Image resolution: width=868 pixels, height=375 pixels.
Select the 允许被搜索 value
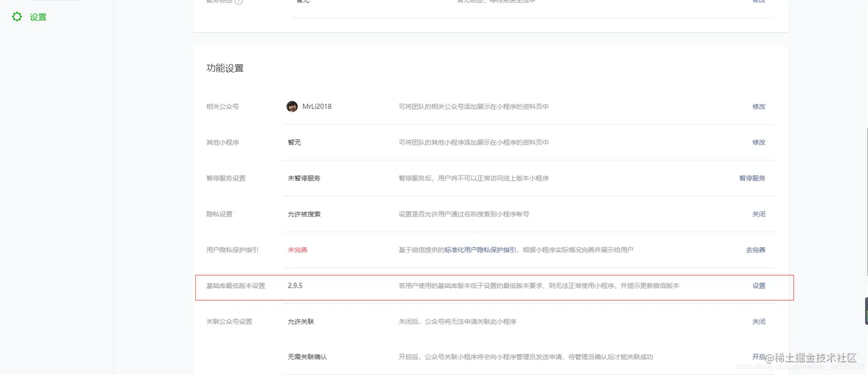(x=304, y=214)
